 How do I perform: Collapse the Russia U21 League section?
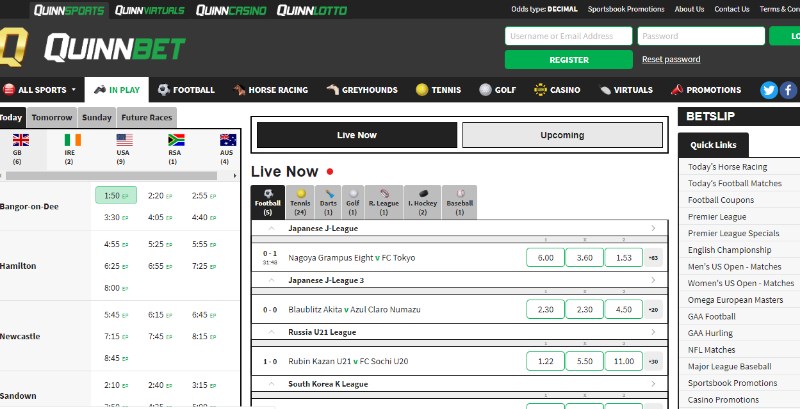pos(271,332)
